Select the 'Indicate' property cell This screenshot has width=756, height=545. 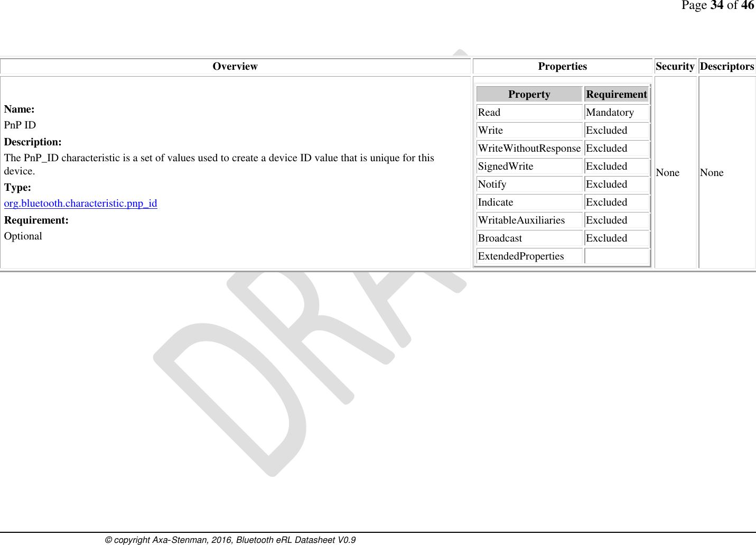tap(529, 202)
